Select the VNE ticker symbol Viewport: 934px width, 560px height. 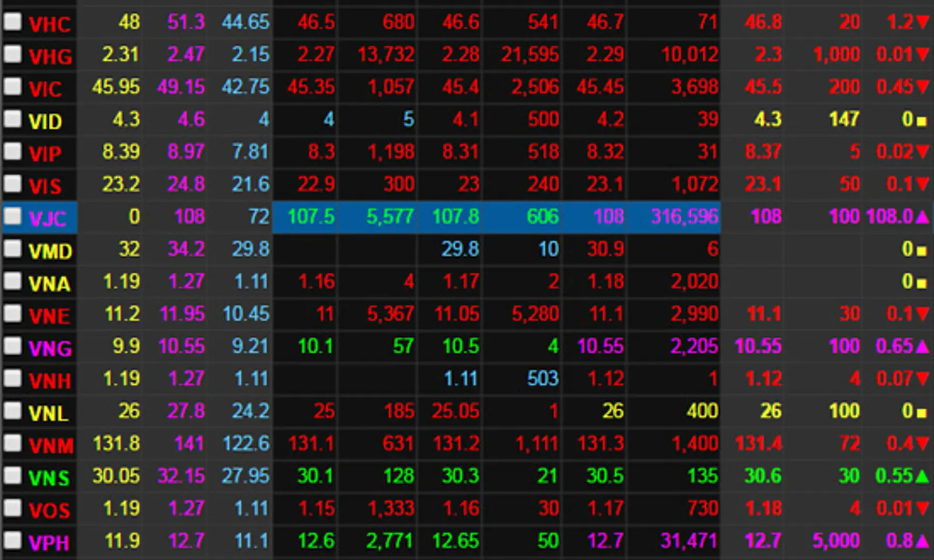(x=49, y=316)
